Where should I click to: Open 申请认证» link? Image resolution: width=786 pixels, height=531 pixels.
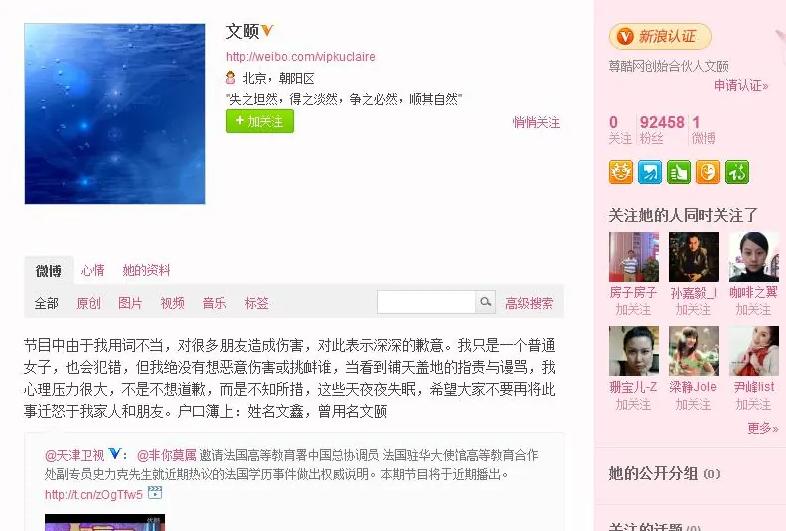tap(741, 85)
